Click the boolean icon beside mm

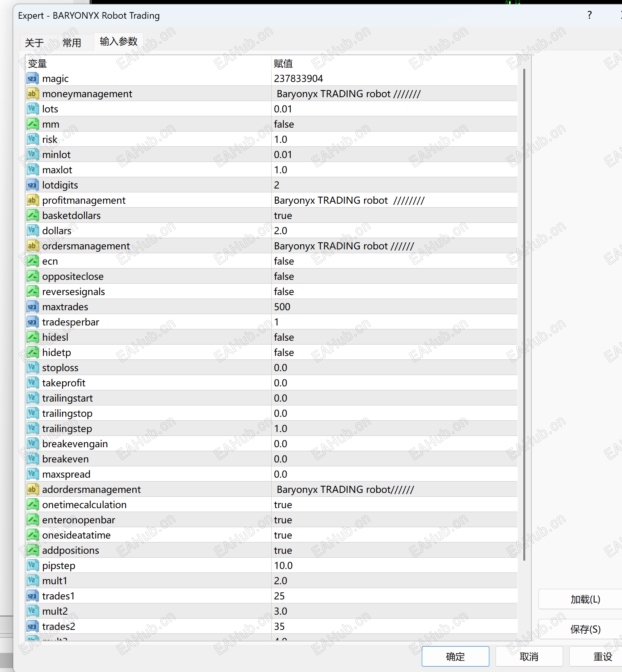[x=32, y=124]
